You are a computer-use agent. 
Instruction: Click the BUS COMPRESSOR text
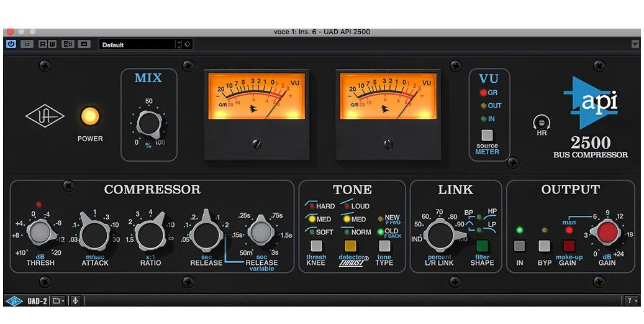[591, 155]
